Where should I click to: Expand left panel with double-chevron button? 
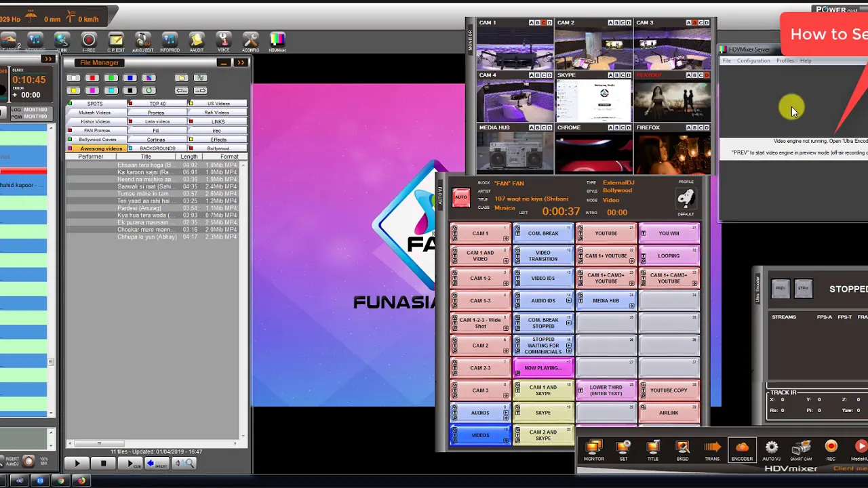(x=47, y=59)
